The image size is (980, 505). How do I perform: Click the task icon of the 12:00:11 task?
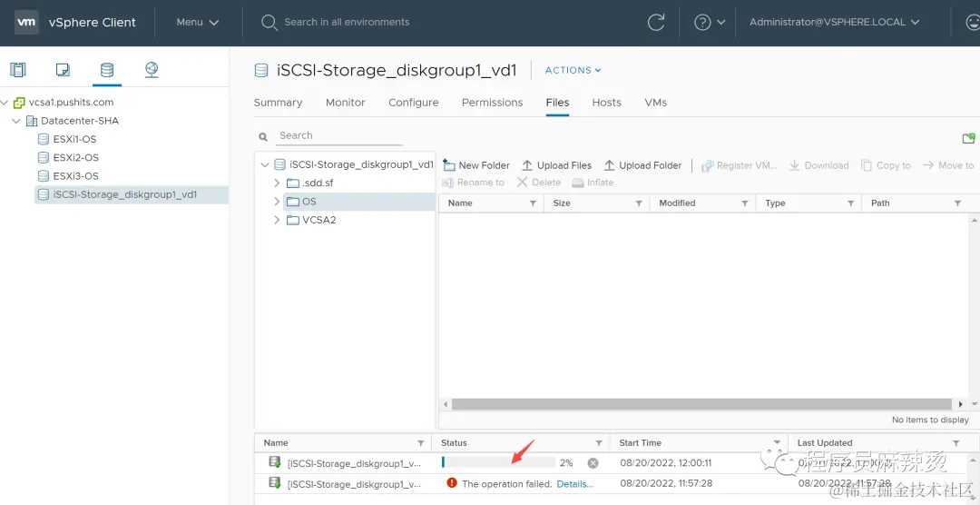click(274, 462)
